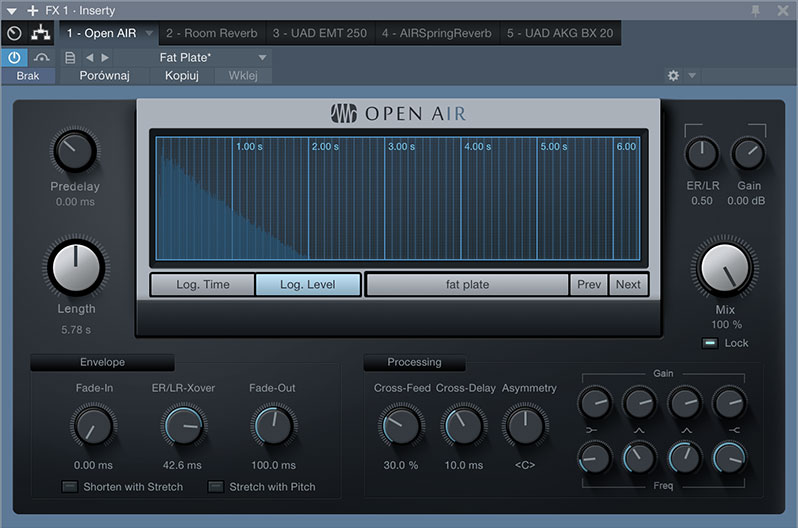Load the previous preset with the left arrow
This screenshot has height=528, width=798.
(90, 58)
